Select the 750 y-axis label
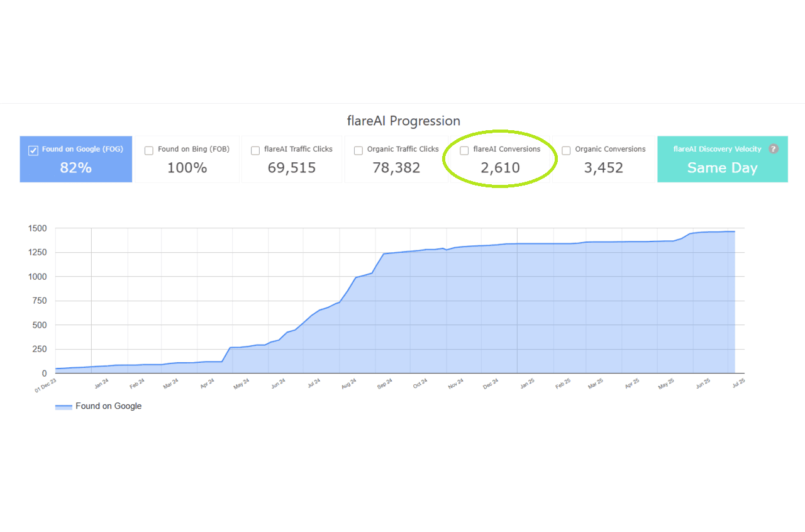Screen dimensions: 805x532 (x=39, y=301)
